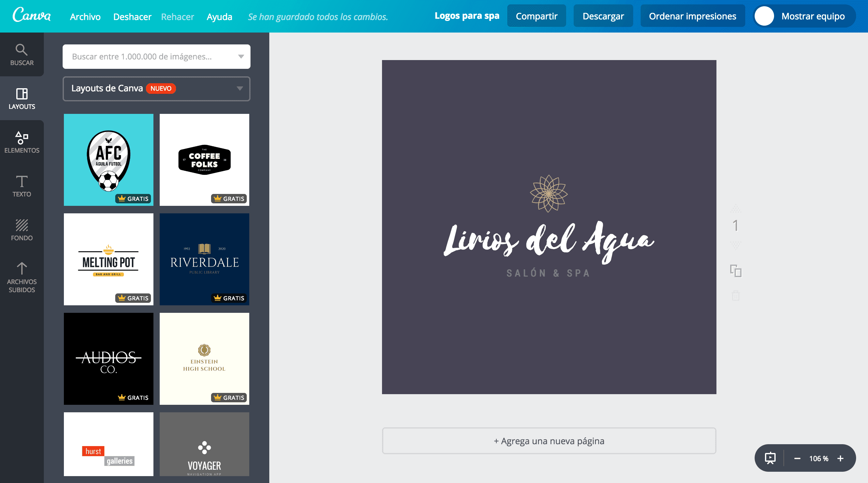This screenshot has width=868, height=483.
Task: Click the move page up arrow
Action: (x=736, y=209)
